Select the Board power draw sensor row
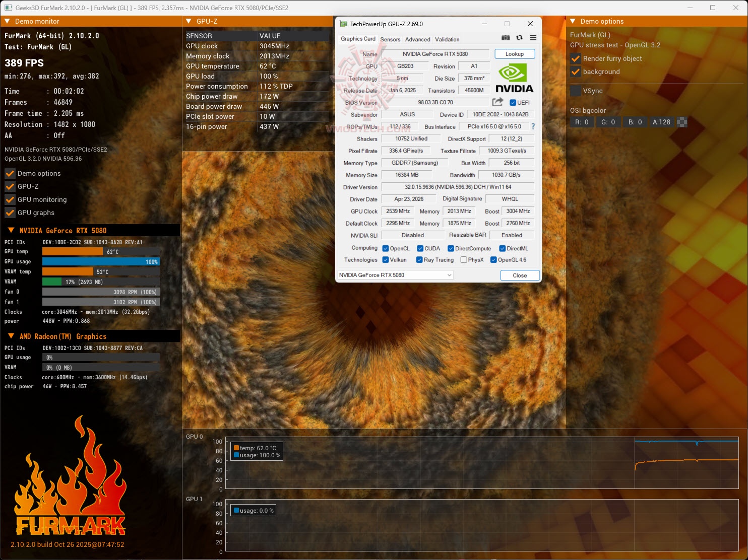 [x=257, y=106]
